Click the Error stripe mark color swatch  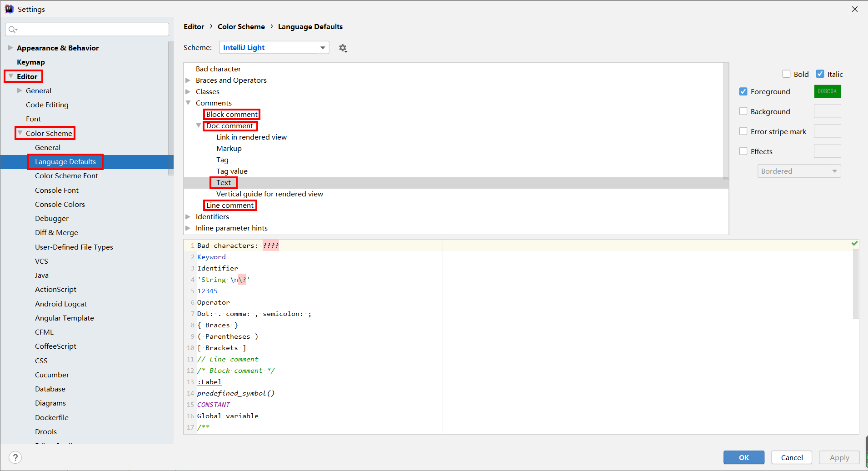827,131
